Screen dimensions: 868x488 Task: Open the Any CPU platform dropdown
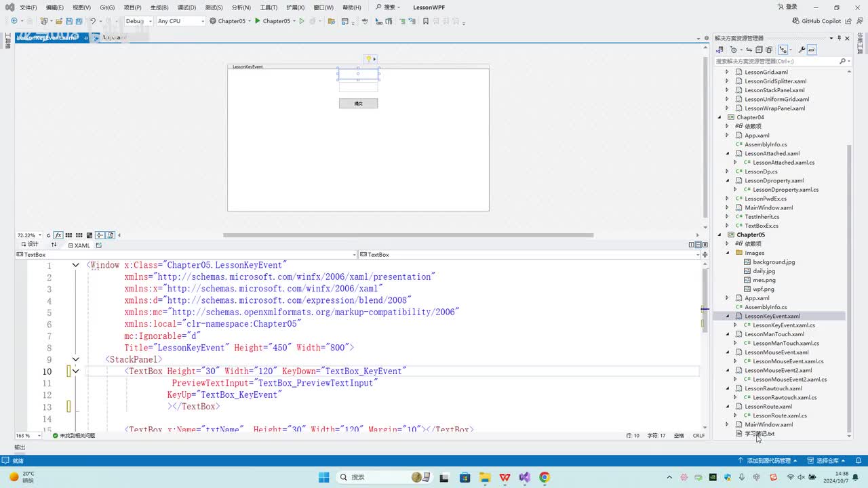180,21
